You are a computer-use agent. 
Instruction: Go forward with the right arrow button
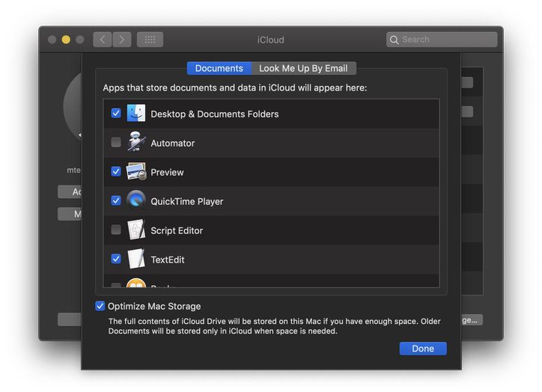click(x=122, y=40)
